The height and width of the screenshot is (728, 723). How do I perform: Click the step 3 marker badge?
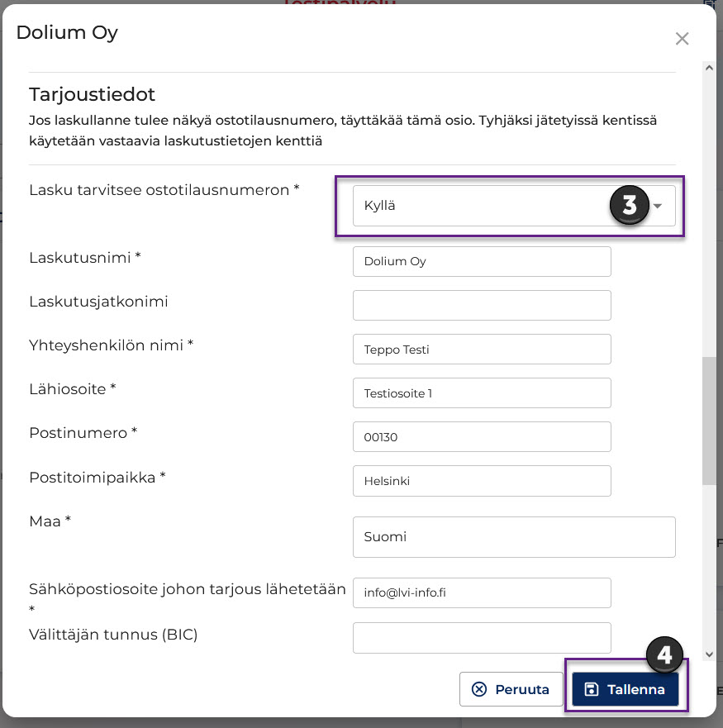coord(629,205)
